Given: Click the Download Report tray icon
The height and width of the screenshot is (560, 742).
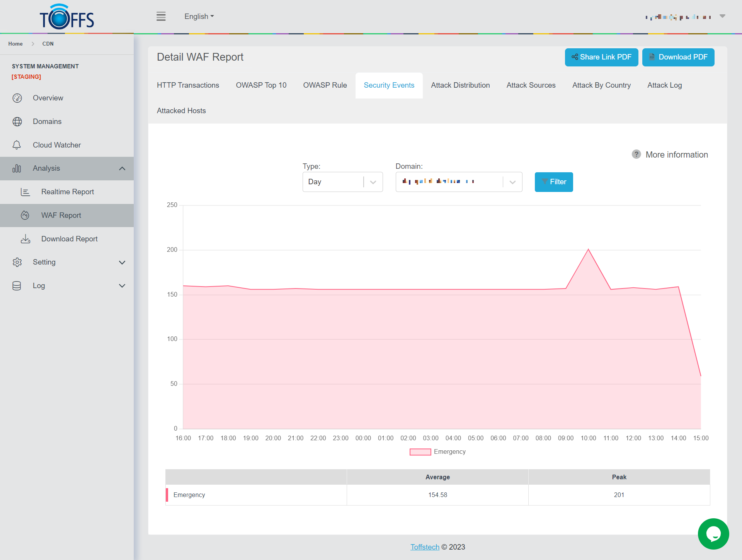Looking at the screenshot, I should pos(26,239).
